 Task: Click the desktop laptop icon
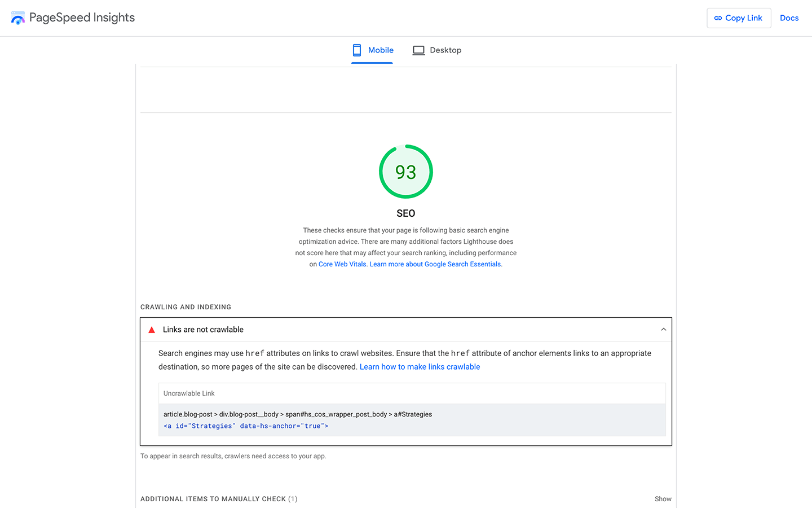pyautogui.click(x=418, y=50)
